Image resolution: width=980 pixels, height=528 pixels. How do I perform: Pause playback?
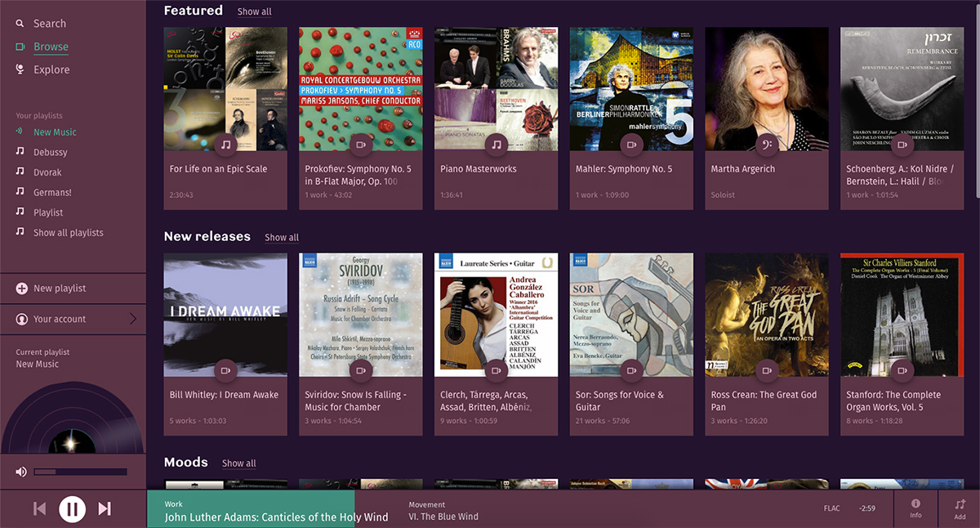(x=72, y=509)
